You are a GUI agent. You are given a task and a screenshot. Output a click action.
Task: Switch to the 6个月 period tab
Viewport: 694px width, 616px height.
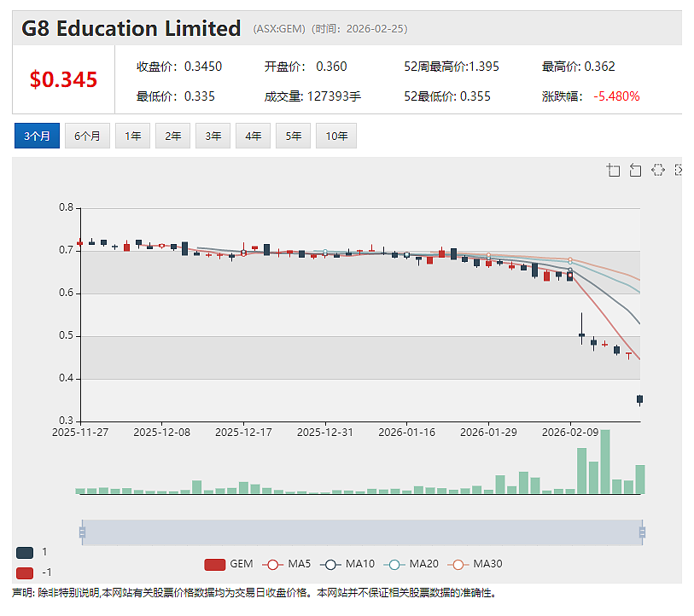tap(87, 136)
